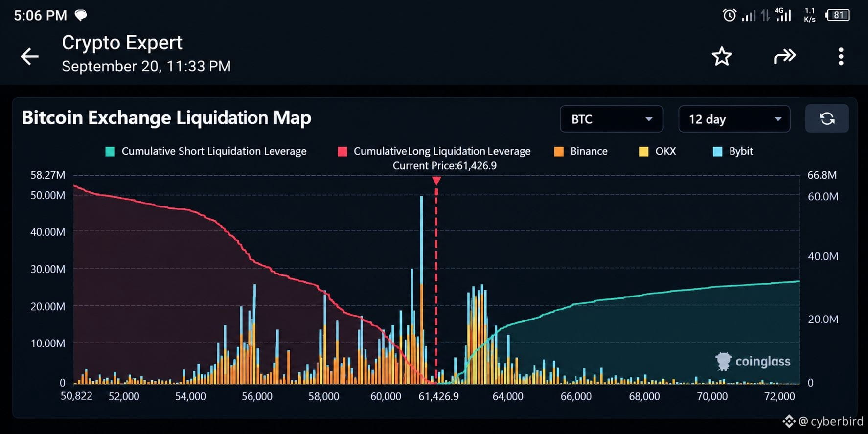
Task: Click the chart refresh icon button
Action: point(827,119)
